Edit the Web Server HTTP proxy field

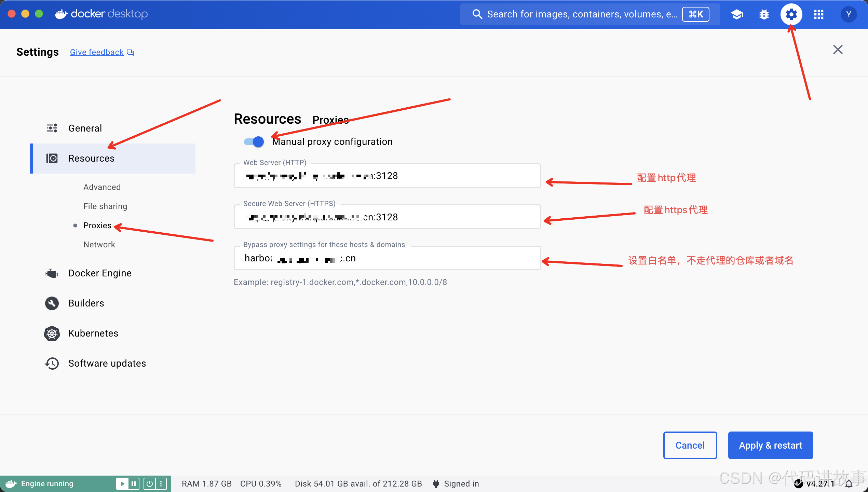(x=387, y=176)
